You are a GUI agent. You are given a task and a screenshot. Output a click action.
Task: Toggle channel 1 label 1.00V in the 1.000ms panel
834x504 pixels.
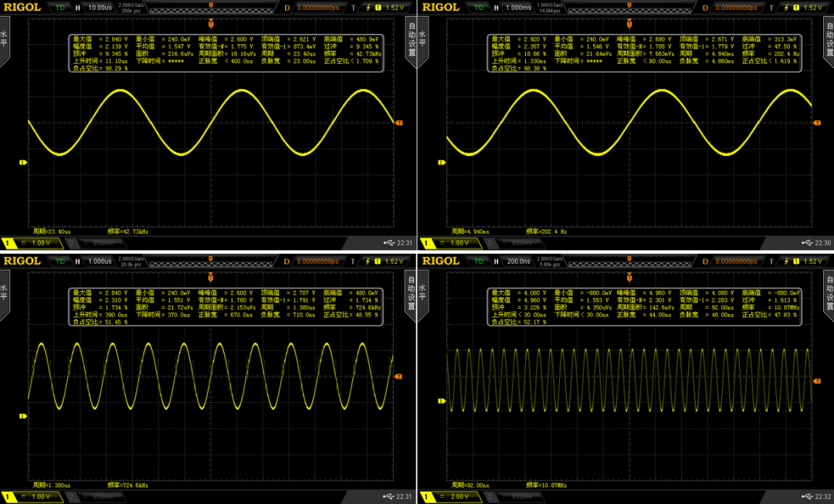[x=449, y=243]
